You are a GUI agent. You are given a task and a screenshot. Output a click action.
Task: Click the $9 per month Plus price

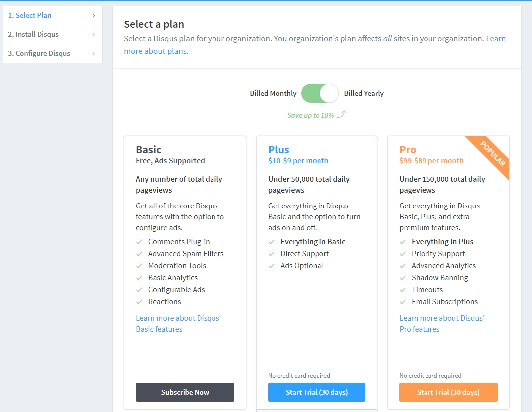pos(306,161)
